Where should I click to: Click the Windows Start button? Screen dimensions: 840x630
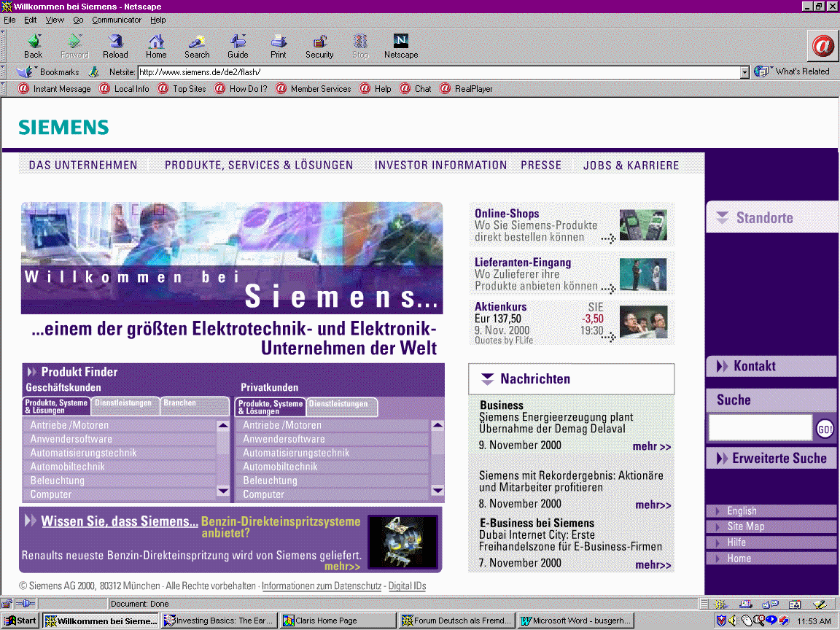click(20, 621)
